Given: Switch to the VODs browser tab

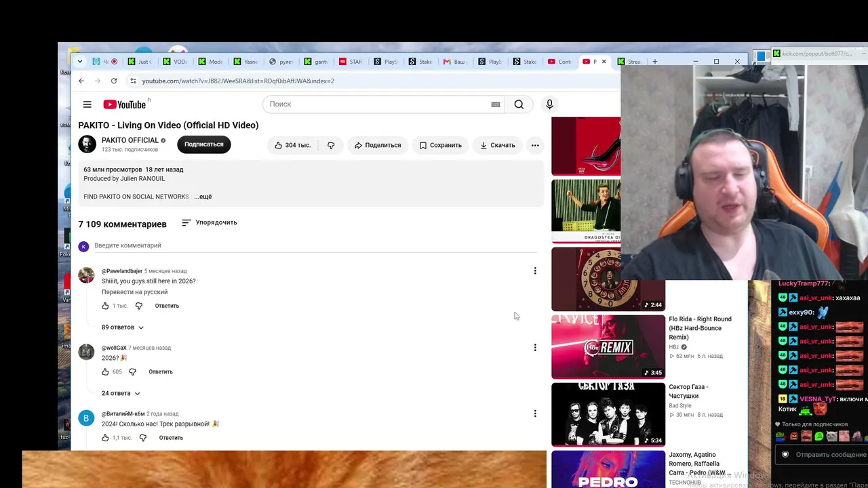Looking at the screenshot, I should click(176, 62).
